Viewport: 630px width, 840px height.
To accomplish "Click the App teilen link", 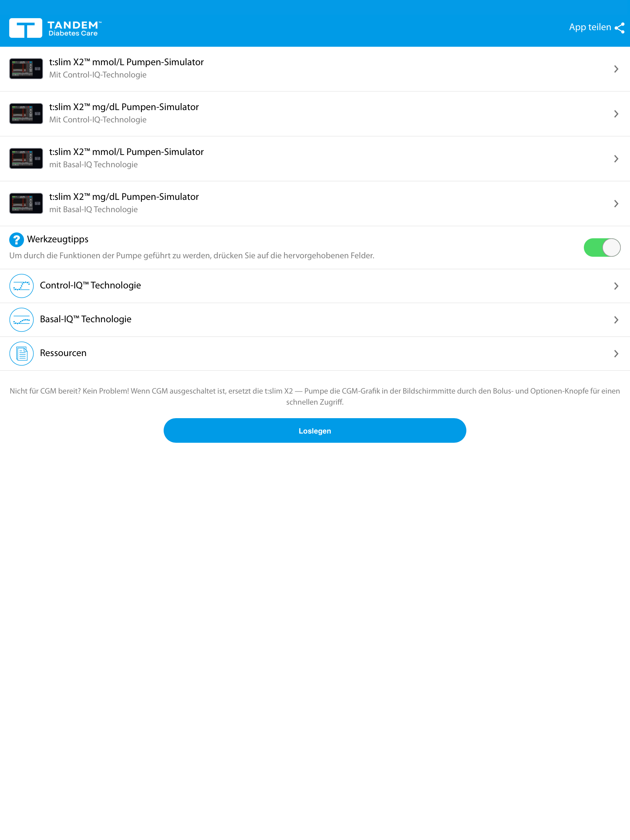I will (x=596, y=27).
